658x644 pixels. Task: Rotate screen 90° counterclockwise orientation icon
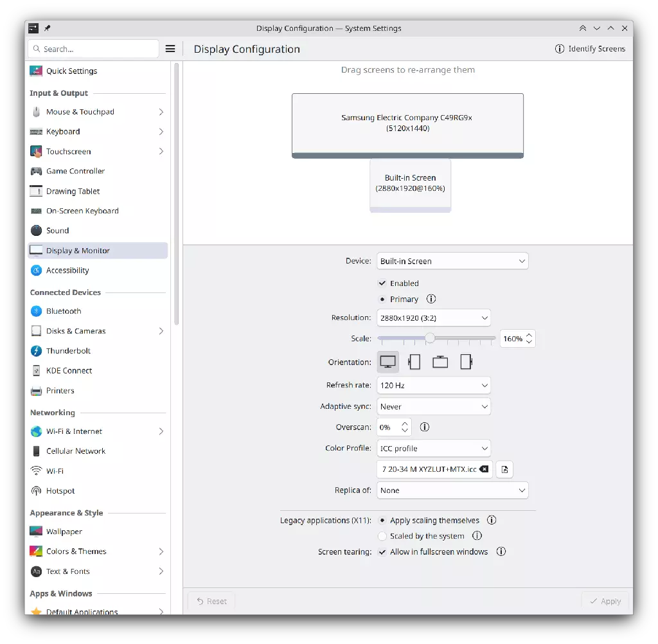coord(414,362)
